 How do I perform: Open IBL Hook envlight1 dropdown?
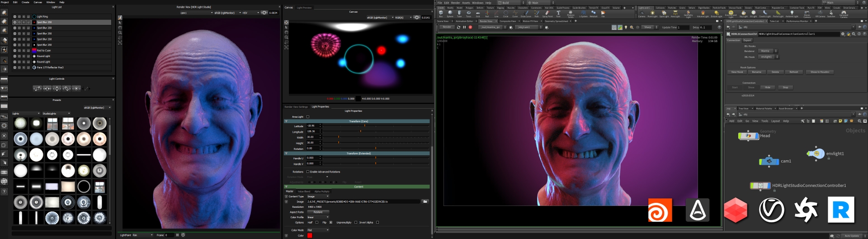[x=769, y=57]
